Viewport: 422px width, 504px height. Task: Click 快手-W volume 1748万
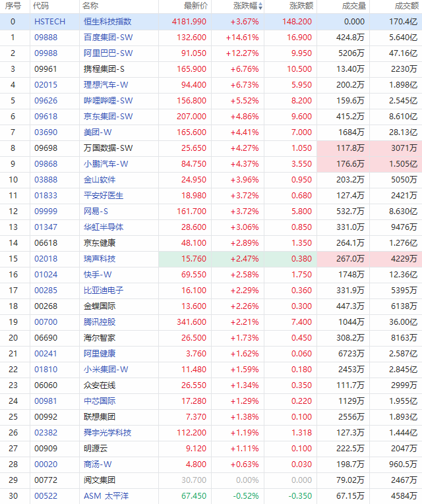click(x=351, y=274)
